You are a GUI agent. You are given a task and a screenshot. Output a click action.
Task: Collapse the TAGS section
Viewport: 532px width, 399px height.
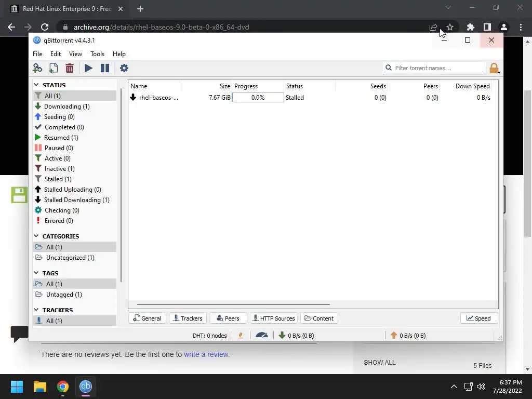tap(36, 273)
